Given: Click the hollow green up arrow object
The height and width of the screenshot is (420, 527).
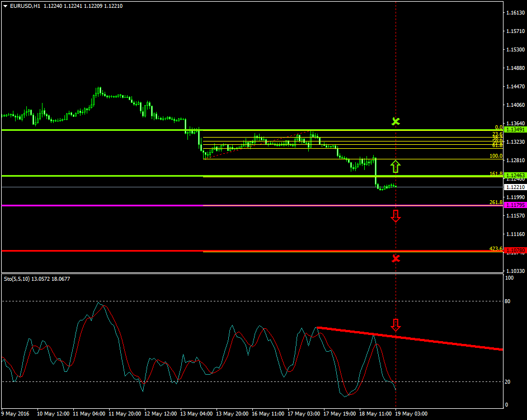Looking at the screenshot, I should [396, 166].
